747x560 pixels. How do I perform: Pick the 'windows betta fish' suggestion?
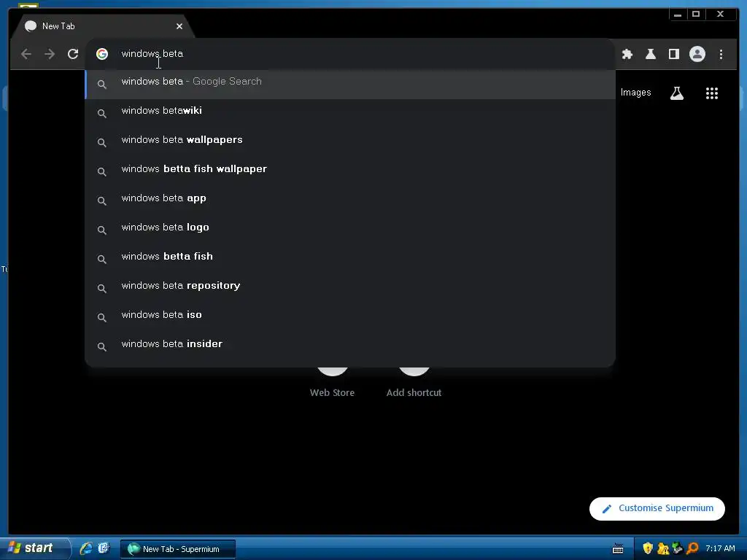350,259
